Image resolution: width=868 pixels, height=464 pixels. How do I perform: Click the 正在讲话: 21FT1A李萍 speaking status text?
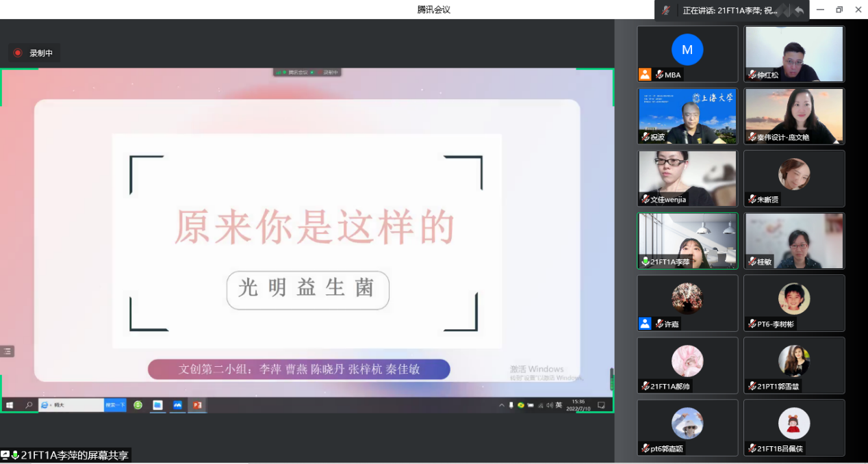[x=730, y=10]
